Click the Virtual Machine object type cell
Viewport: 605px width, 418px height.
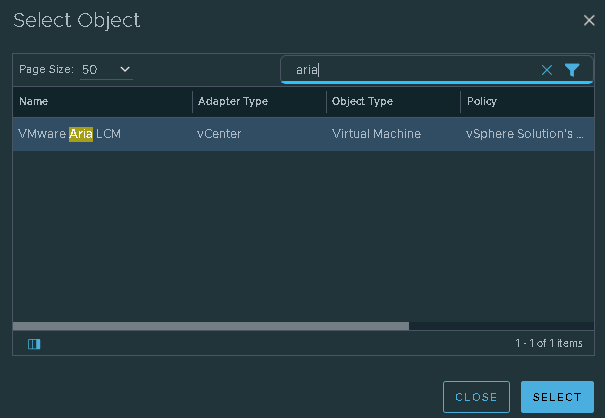[x=376, y=133]
